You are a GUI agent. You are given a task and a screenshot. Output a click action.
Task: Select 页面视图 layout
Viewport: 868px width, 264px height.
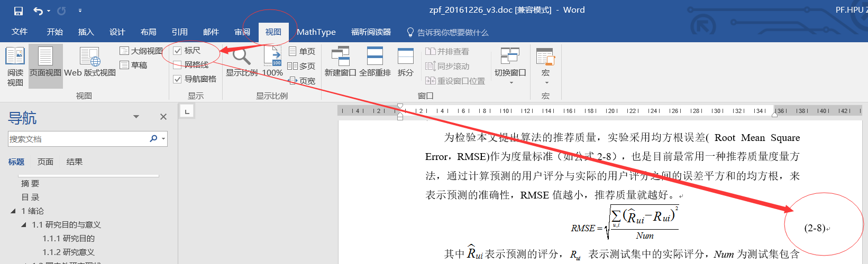(45, 66)
